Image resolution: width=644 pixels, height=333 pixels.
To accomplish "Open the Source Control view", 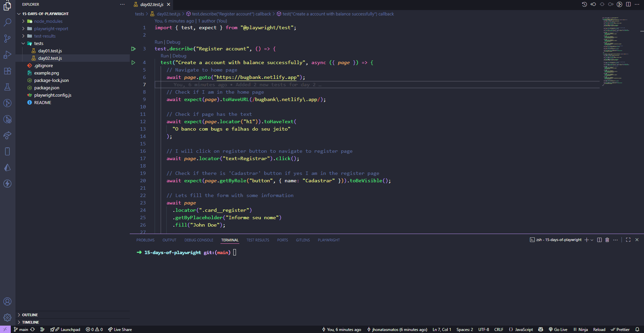I will tap(7, 39).
